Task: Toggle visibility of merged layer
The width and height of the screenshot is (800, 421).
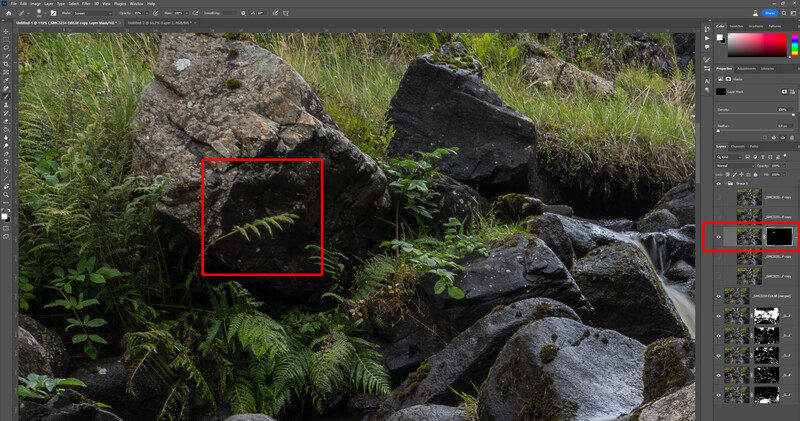Action: (x=718, y=295)
